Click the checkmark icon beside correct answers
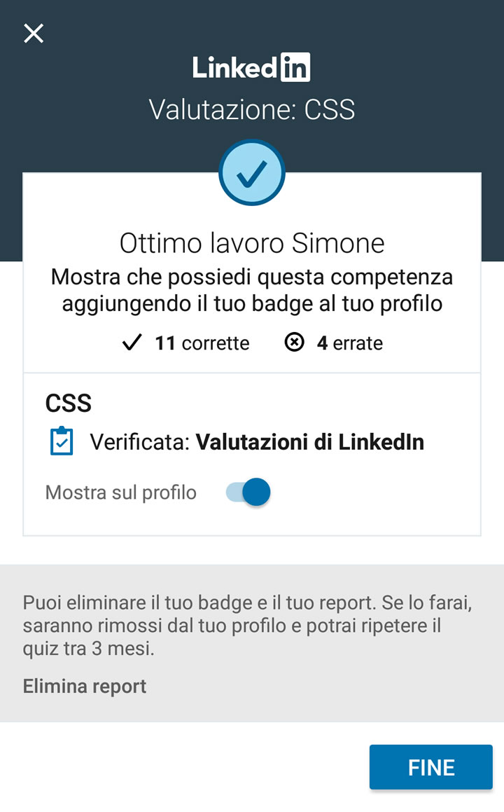 pyautogui.click(x=132, y=343)
